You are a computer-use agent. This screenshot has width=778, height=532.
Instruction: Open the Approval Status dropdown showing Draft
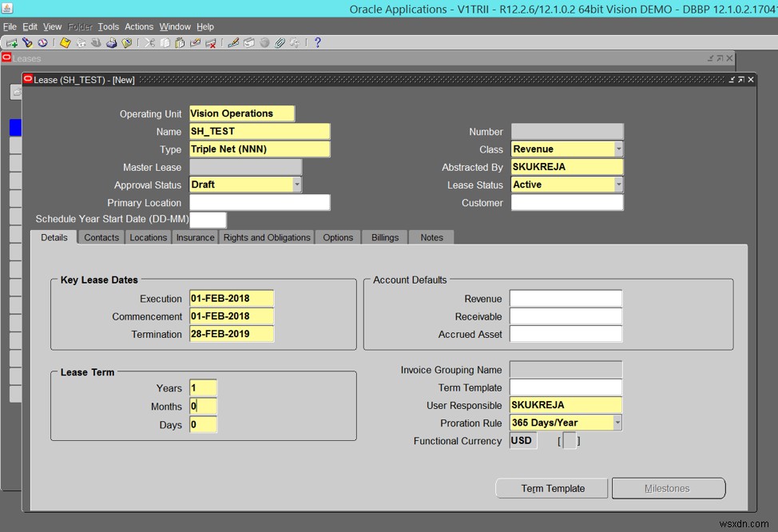pos(296,185)
